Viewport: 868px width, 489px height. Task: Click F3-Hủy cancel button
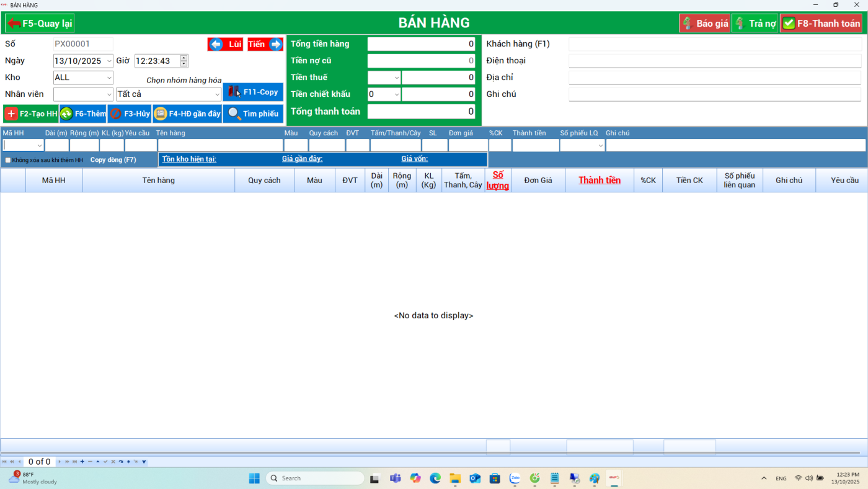pyautogui.click(x=130, y=114)
